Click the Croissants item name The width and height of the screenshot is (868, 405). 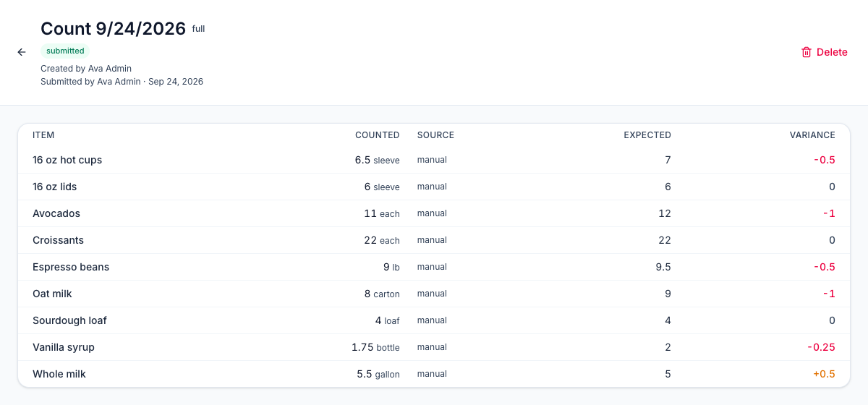58,240
